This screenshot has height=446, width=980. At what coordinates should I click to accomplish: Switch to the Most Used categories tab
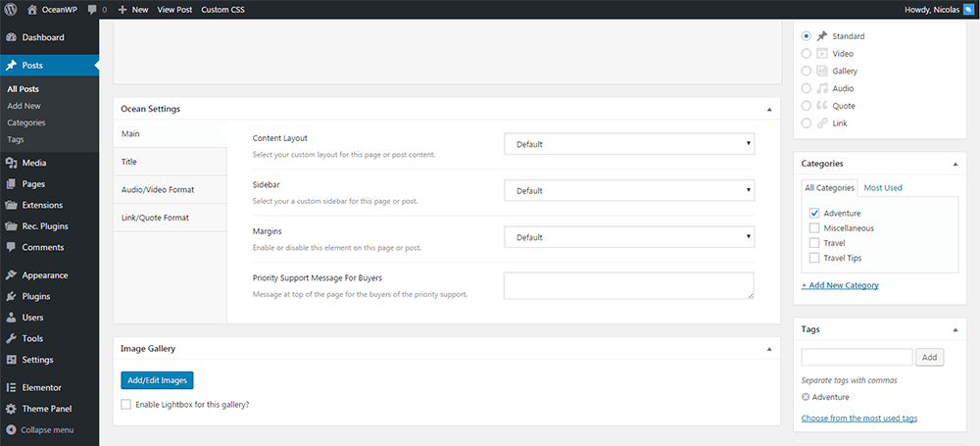pyautogui.click(x=883, y=187)
